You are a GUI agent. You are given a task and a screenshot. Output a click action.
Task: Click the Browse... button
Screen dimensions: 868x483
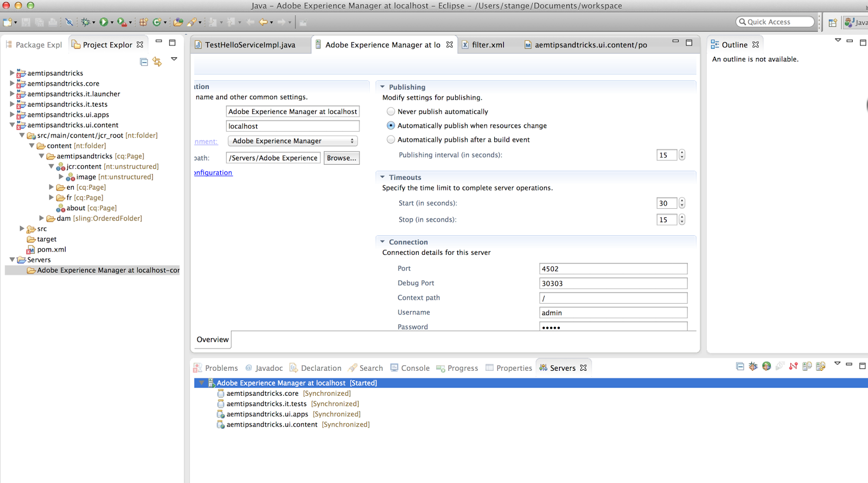pyautogui.click(x=342, y=158)
